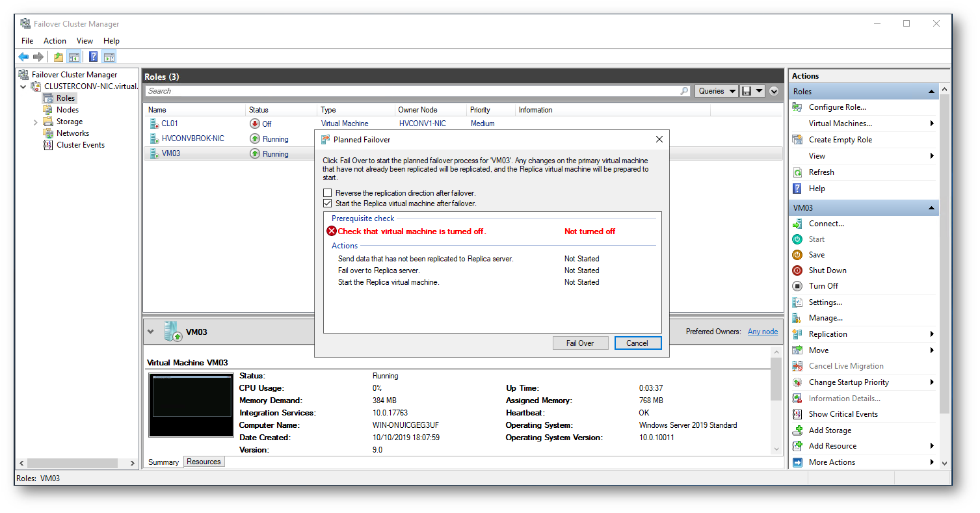Click the red Shut Down action icon
980x513 pixels.
coord(797,270)
